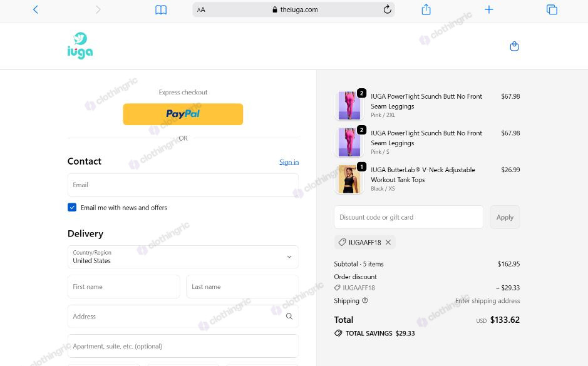Focus the Email input field
The height and width of the screenshot is (366, 588).
tap(183, 185)
